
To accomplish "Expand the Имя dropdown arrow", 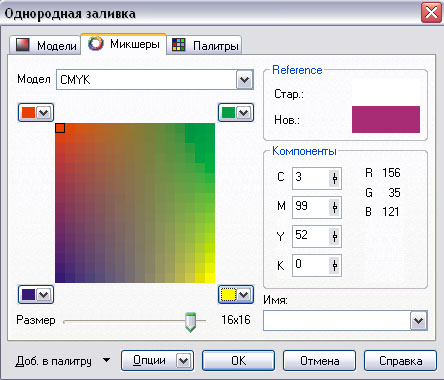I will point(419,321).
